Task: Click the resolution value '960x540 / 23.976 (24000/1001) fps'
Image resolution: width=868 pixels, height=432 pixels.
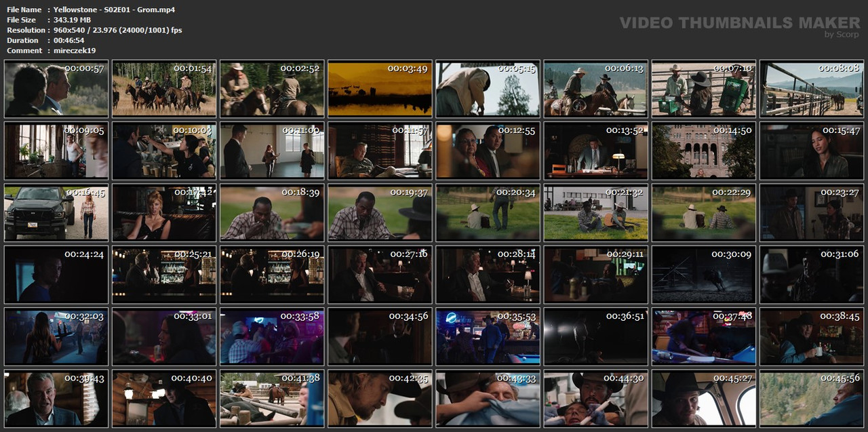Action: (117, 30)
